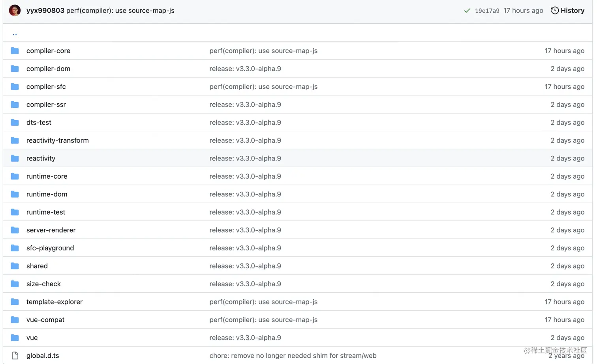Click the sfc-playground folder icon
Viewport: 597px width, 364px height.
[x=15, y=248]
